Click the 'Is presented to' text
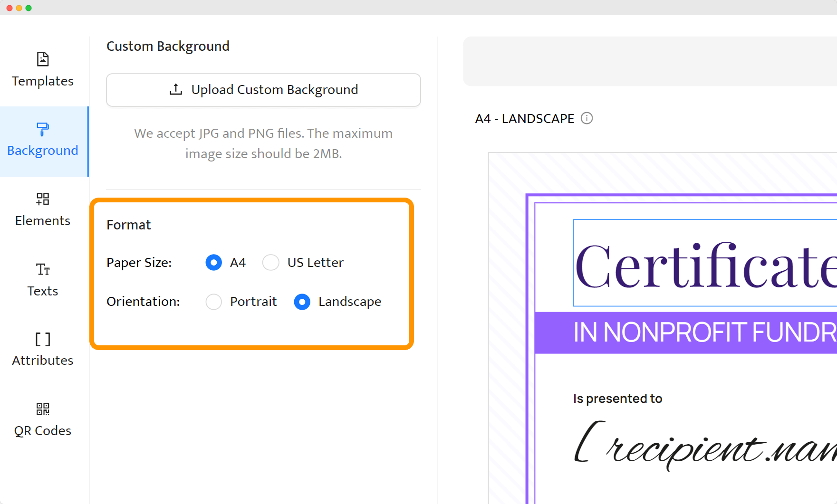Viewport: 837px width, 504px height. tap(617, 399)
